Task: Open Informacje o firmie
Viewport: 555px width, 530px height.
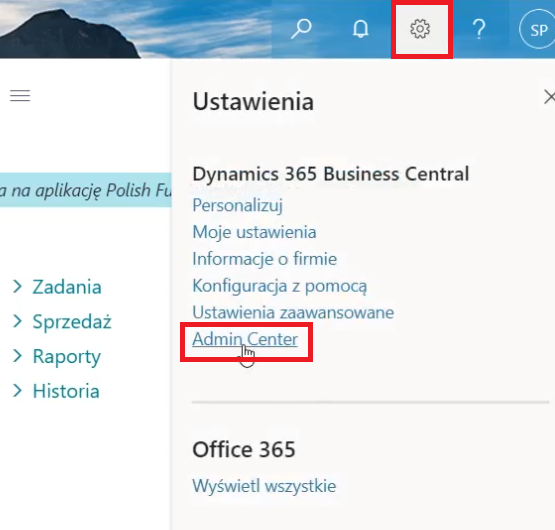Action: coord(264,259)
